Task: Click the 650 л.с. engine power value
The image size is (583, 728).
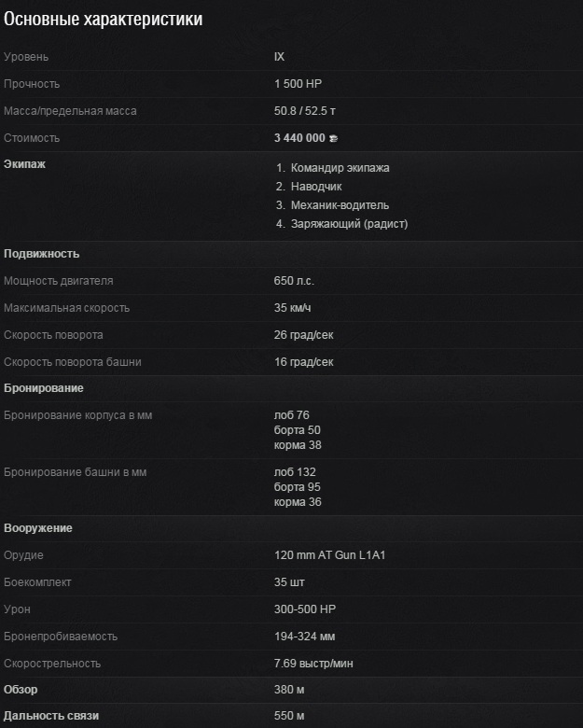Action: tap(294, 281)
